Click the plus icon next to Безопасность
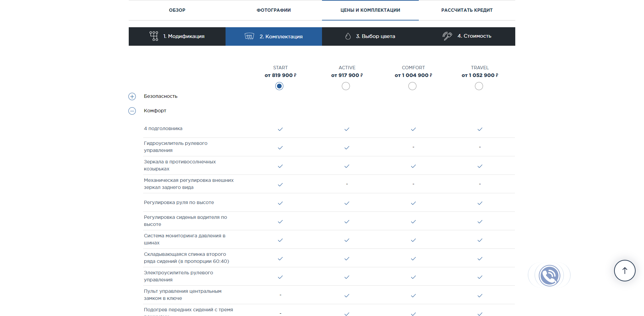Viewport: 644px width, 316px height. [132, 96]
